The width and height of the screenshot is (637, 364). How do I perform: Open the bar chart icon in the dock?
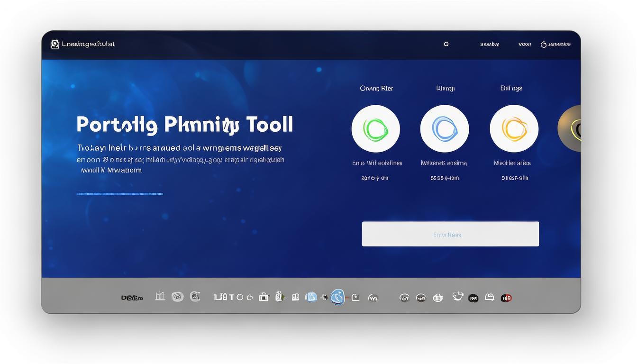coord(160,297)
